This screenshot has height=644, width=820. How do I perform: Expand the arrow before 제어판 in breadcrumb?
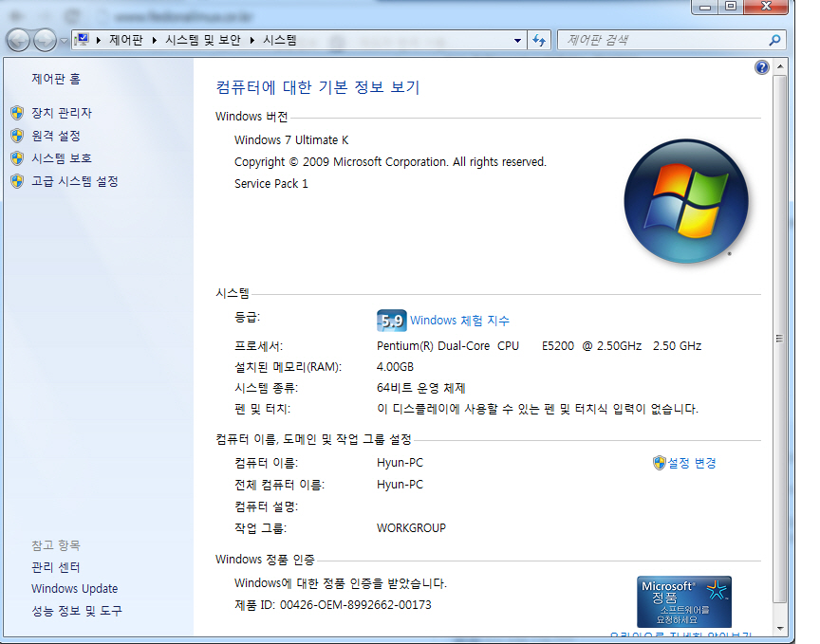click(99, 40)
